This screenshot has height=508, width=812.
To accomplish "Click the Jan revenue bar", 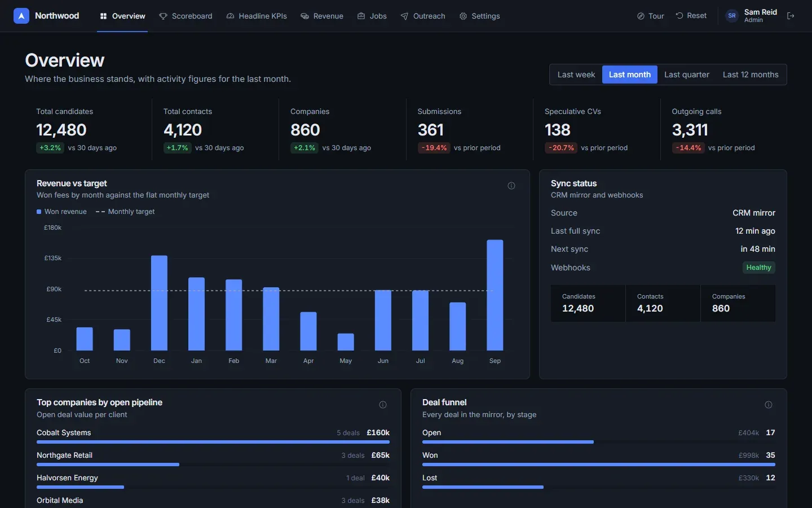I will pyautogui.click(x=196, y=314).
